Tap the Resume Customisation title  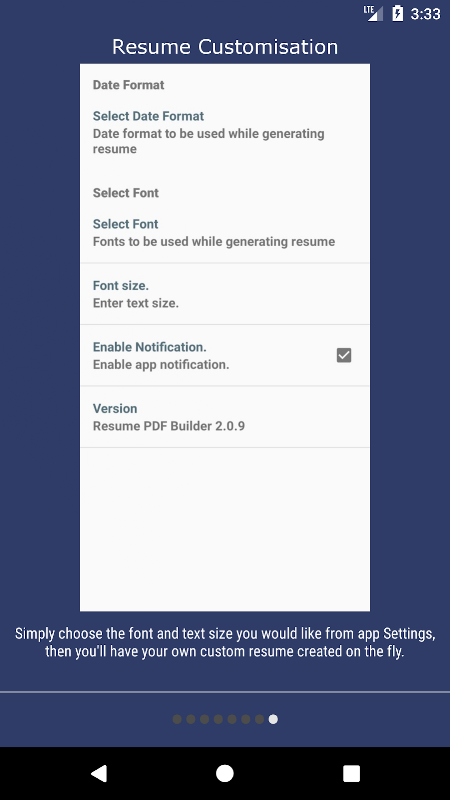225,47
